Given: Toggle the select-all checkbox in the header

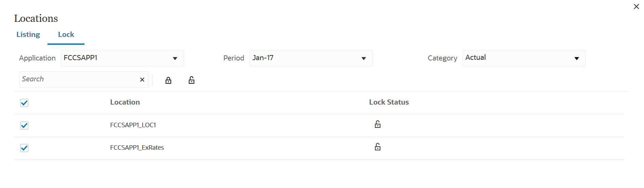Looking at the screenshot, I should [x=24, y=103].
